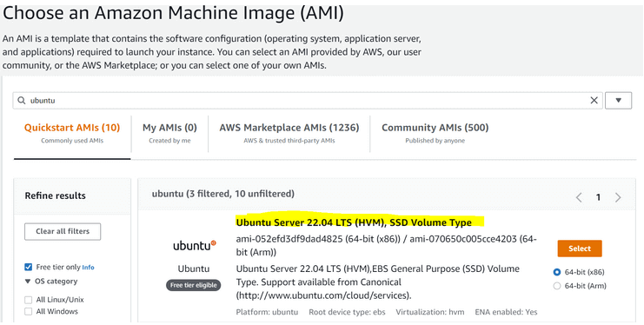The height and width of the screenshot is (325, 644).
Task: Click into the AMI search field
Action: [x=308, y=100]
